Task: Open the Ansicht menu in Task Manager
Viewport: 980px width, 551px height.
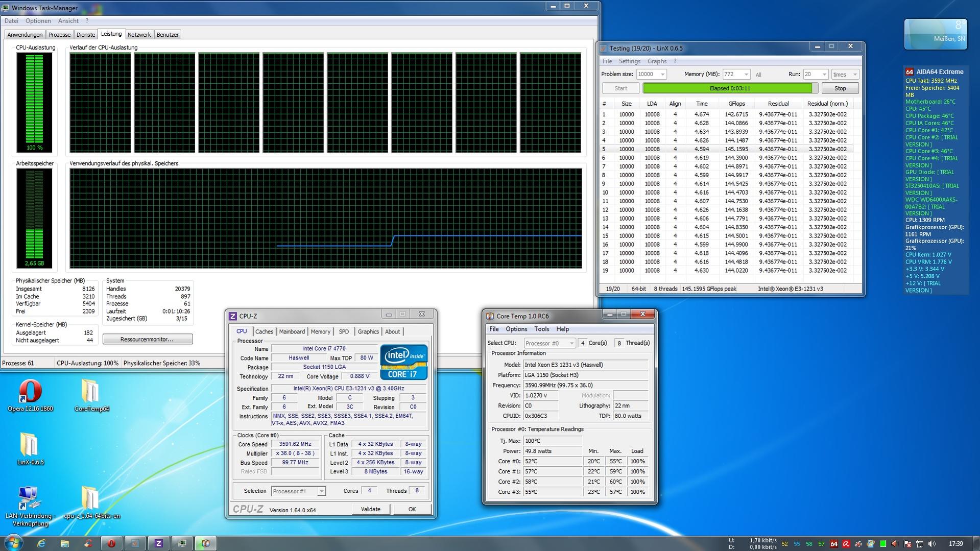Action: tap(68, 21)
